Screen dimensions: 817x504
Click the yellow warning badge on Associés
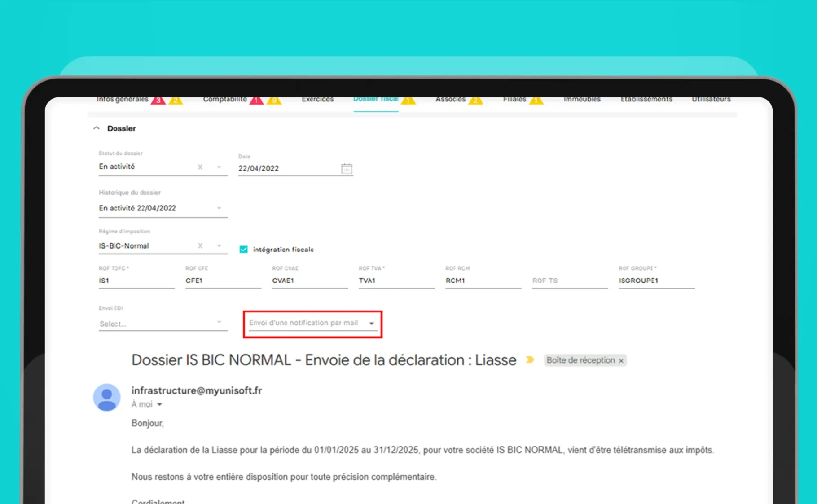(x=475, y=100)
